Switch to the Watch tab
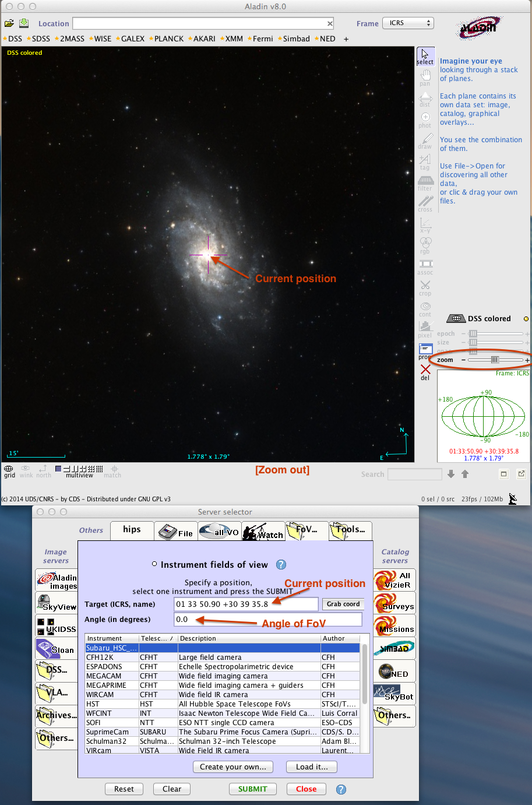Viewport: 532px width, 805px height. (263, 531)
